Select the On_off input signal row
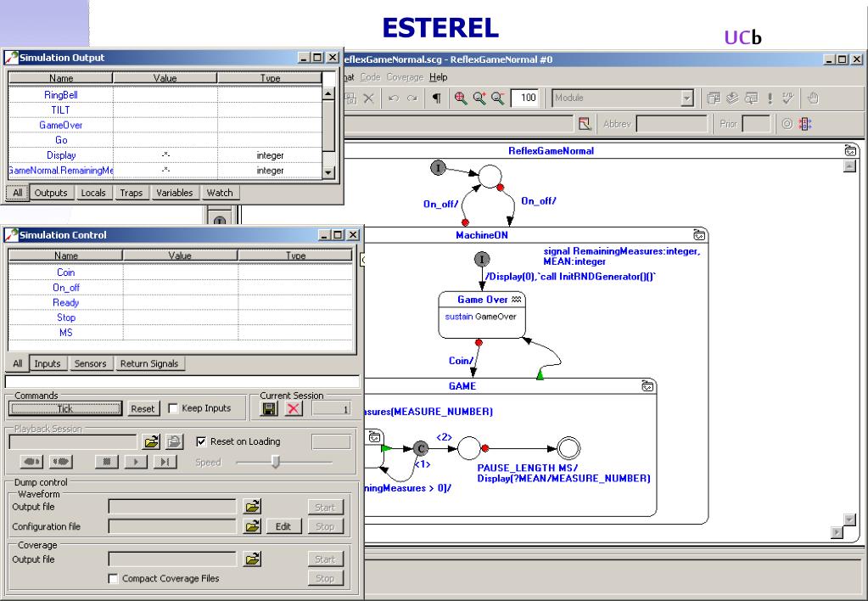 click(181, 288)
